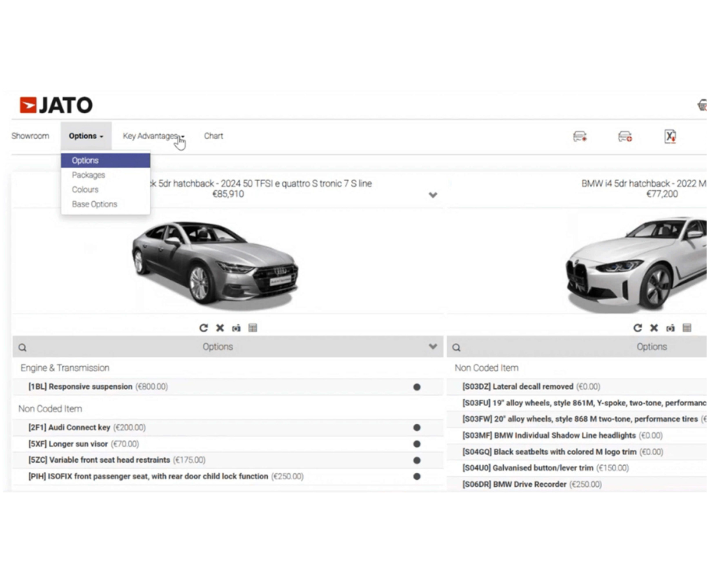Click the refresh icon under the Audi A7
This screenshot has height=588, width=707.
[x=203, y=328]
